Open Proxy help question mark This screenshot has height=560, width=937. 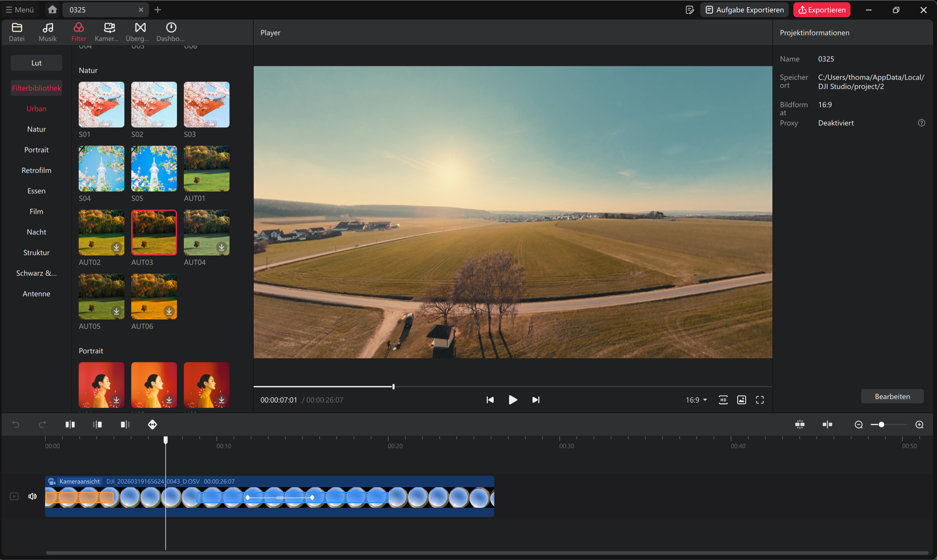click(x=921, y=123)
